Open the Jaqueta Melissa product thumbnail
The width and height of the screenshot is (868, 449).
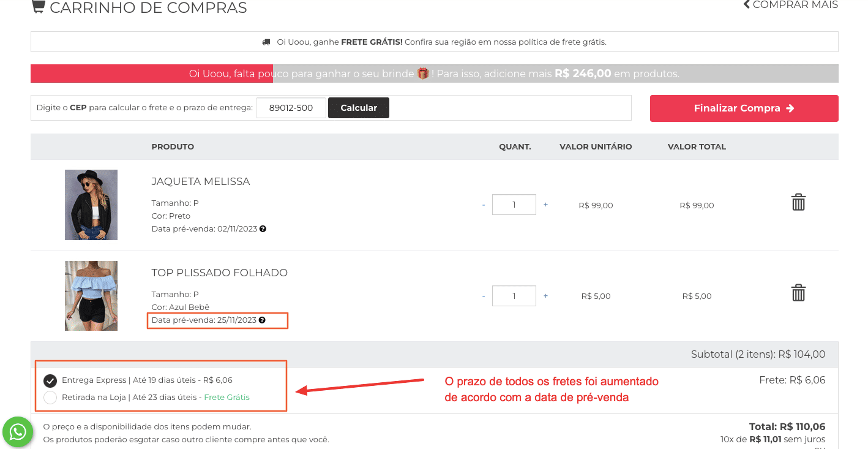tap(91, 205)
